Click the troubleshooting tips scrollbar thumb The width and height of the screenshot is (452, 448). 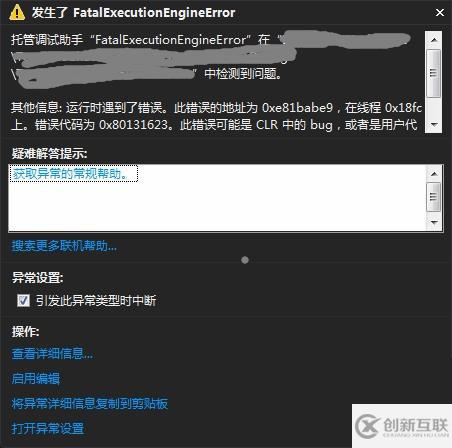pos(434,197)
